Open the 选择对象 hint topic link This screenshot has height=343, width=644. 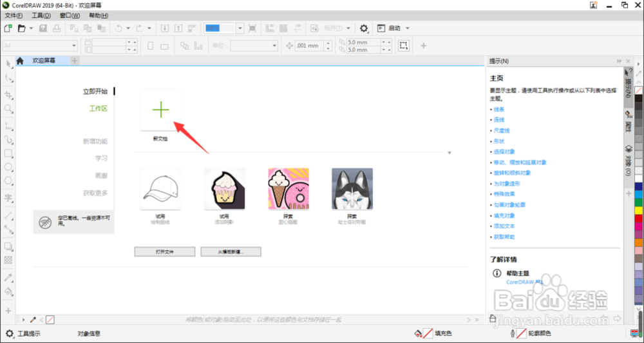[504, 152]
